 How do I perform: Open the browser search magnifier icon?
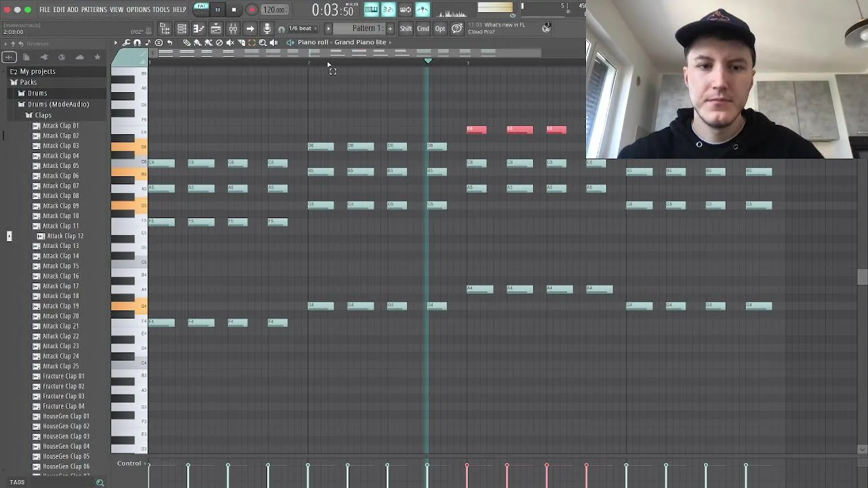pos(100,483)
